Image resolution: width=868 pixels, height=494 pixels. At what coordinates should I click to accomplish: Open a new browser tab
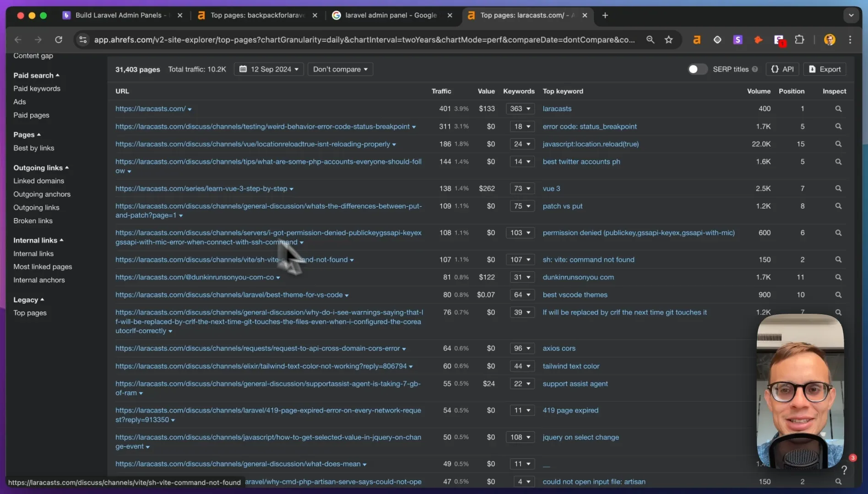(605, 16)
